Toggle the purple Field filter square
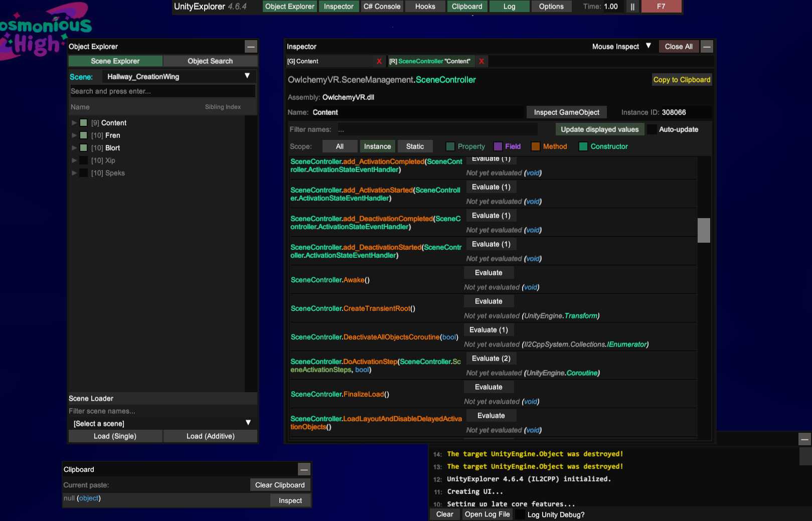Image resolution: width=812 pixels, height=521 pixels. click(497, 146)
